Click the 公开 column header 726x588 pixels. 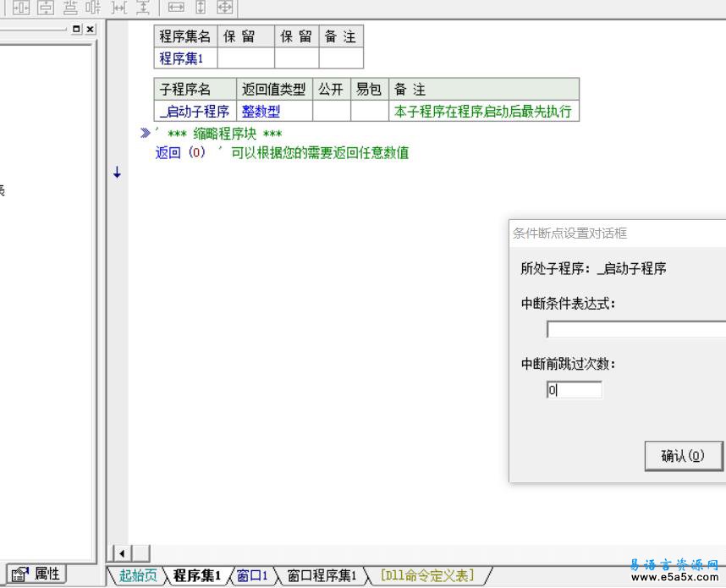point(332,90)
